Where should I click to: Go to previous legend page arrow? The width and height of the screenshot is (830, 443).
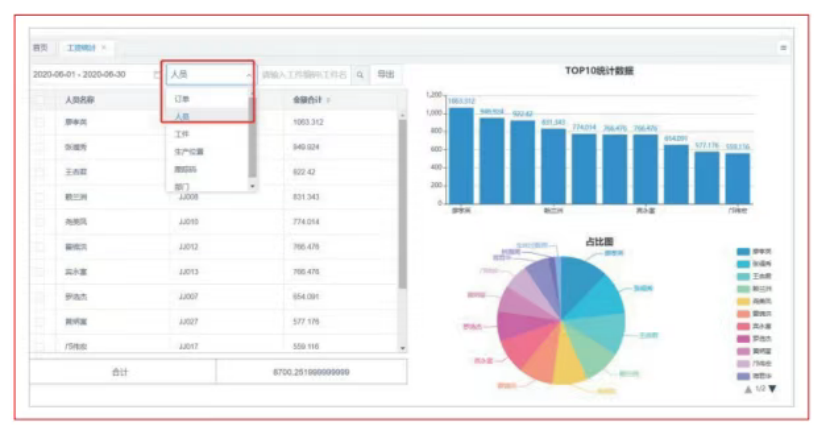(x=748, y=388)
